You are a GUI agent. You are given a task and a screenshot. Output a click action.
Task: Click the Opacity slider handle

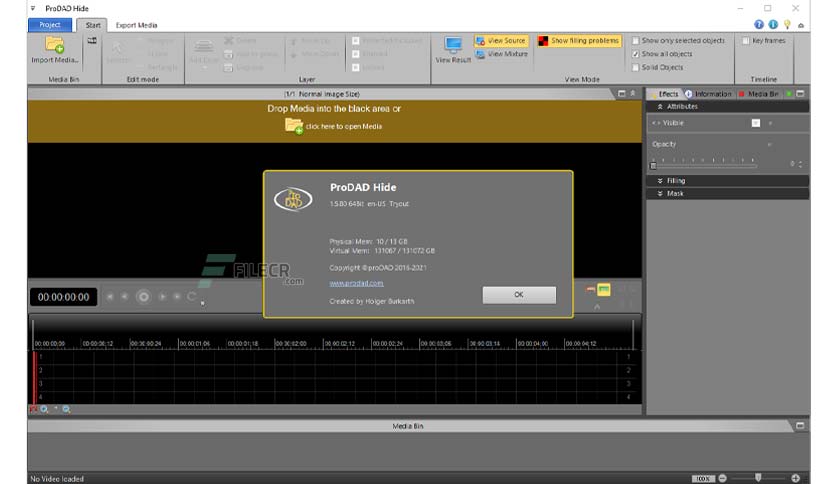pyautogui.click(x=653, y=165)
